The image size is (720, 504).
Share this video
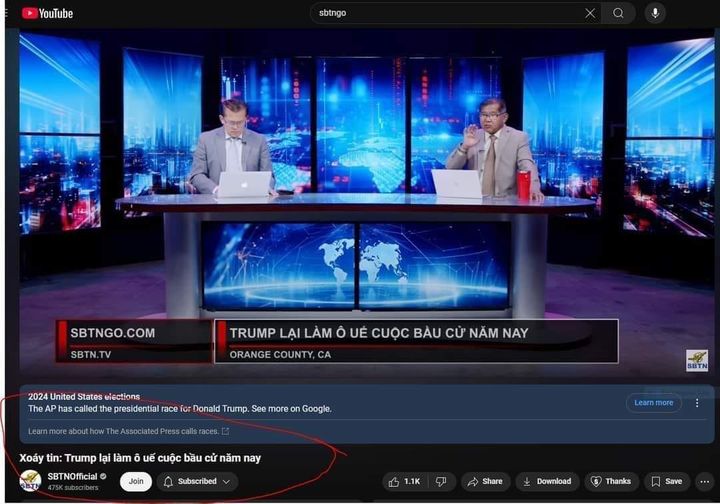coord(485,481)
